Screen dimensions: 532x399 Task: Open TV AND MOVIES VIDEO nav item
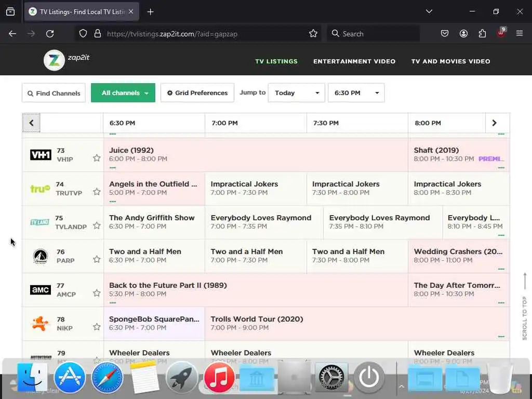pos(450,61)
